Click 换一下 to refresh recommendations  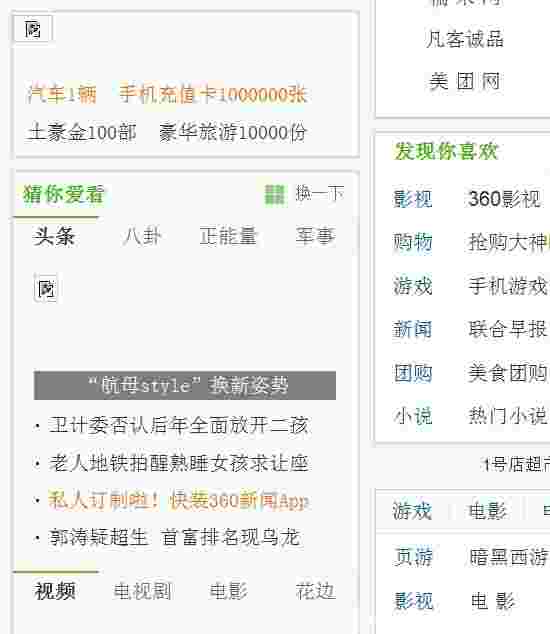pyautogui.click(x=319, y=194)
